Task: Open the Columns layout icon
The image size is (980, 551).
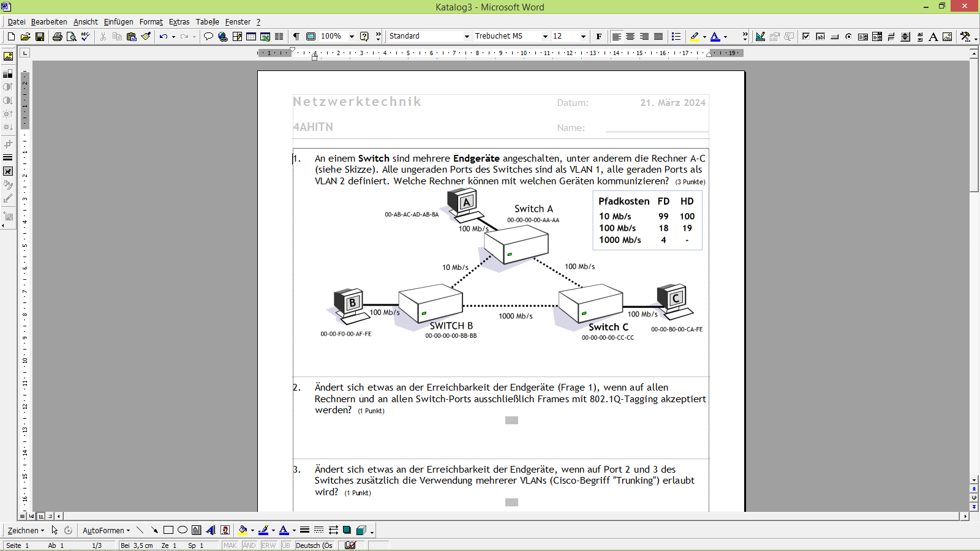Action: point(279,37)
